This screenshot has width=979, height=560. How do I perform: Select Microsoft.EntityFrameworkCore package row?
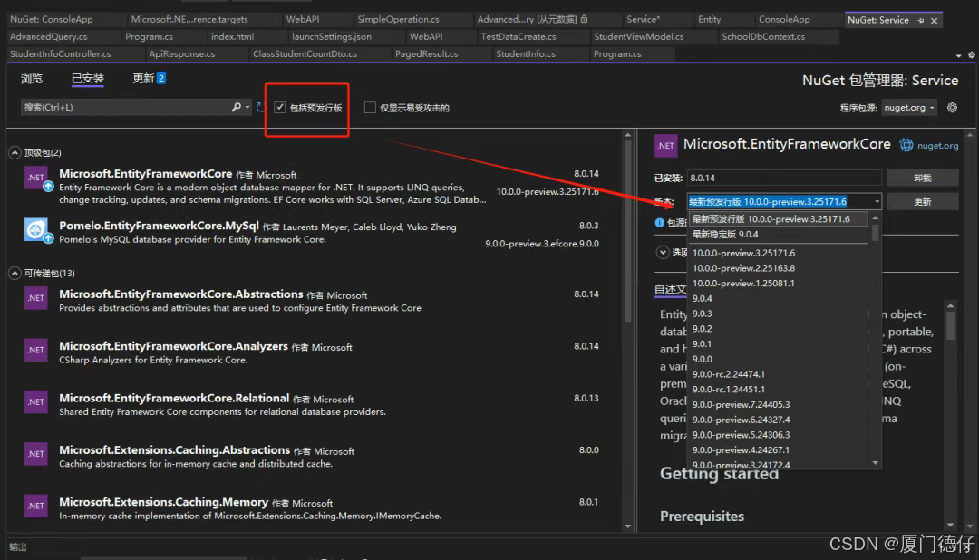[x=314, y=186]
